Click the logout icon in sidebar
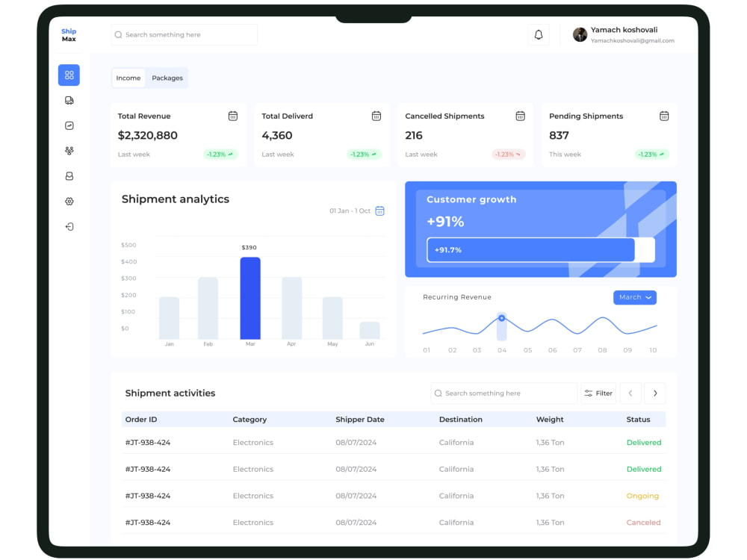The image size is (747, 560). tap(69, 227)
